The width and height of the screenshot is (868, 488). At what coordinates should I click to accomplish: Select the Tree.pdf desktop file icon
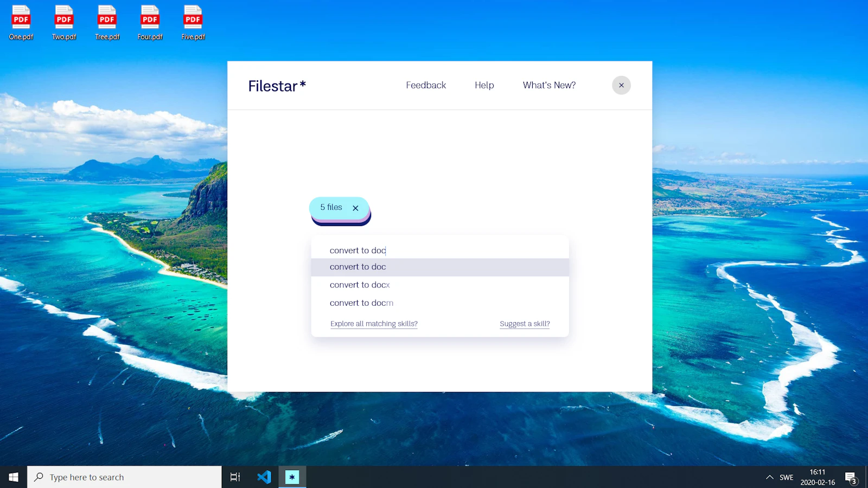pos(107,22)
